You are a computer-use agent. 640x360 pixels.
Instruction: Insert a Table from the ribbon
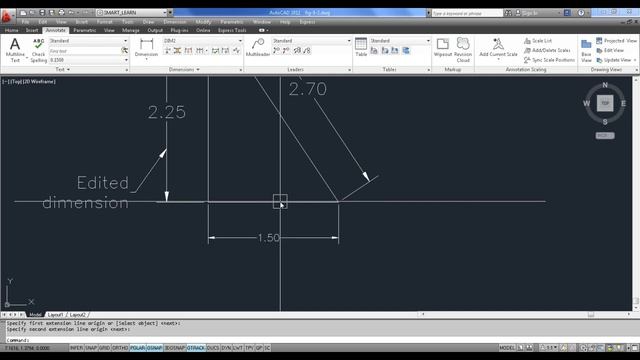(361, 47)
